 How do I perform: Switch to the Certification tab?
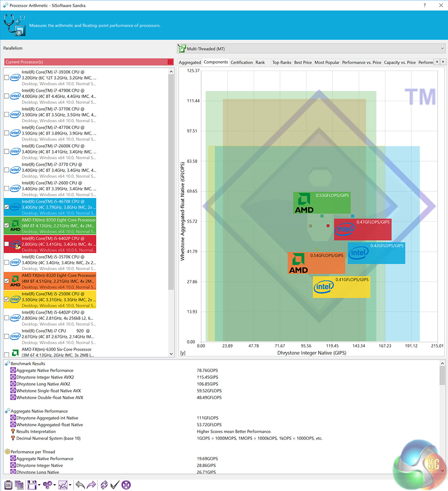pos(241,62)
